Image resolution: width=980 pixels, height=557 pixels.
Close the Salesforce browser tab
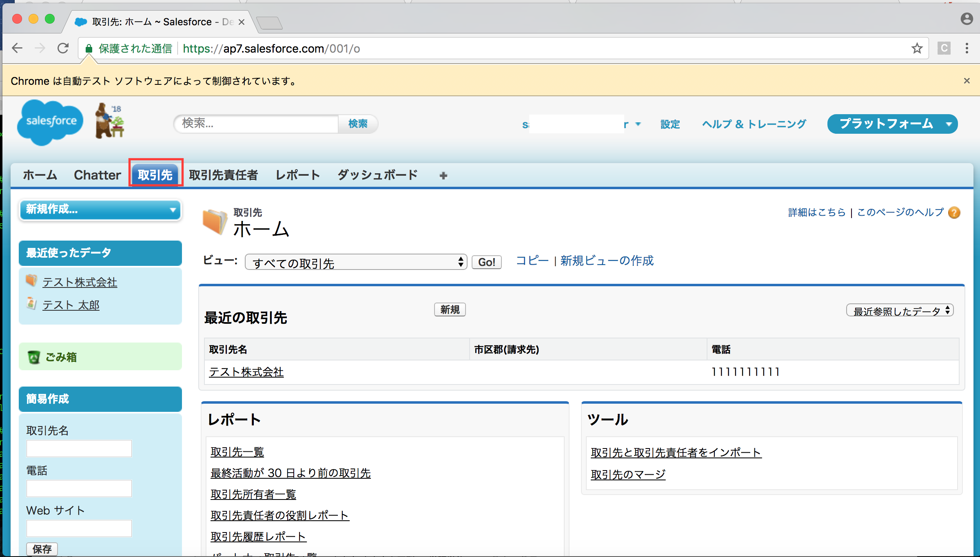pyautogui.click(x=242, y=22)
